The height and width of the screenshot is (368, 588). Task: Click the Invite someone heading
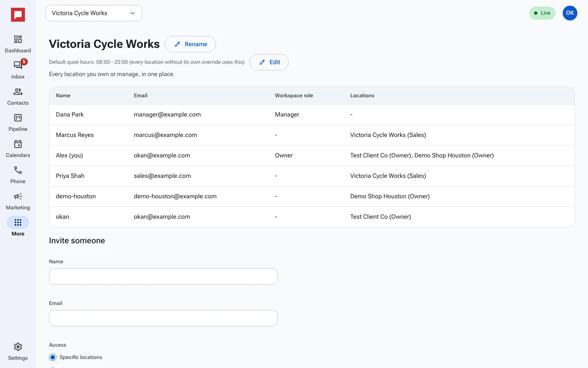(x=77, y=241)
